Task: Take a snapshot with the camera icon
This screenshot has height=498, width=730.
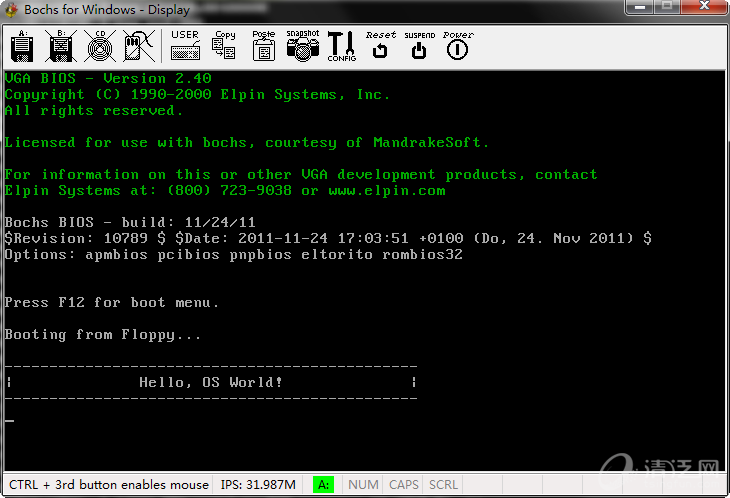Action: click(302, 46)
